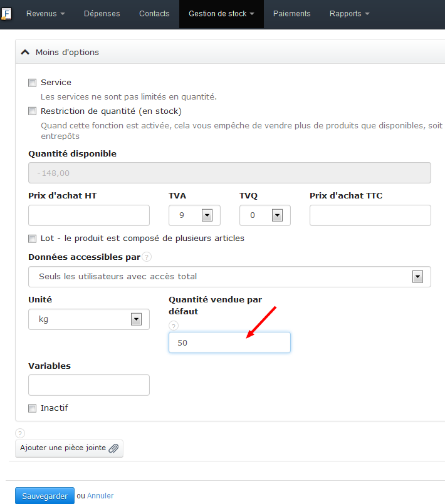Check the Lot product composition option
Image resolution: width=445 pixels, height=504 pixels.
pos(32,239)
